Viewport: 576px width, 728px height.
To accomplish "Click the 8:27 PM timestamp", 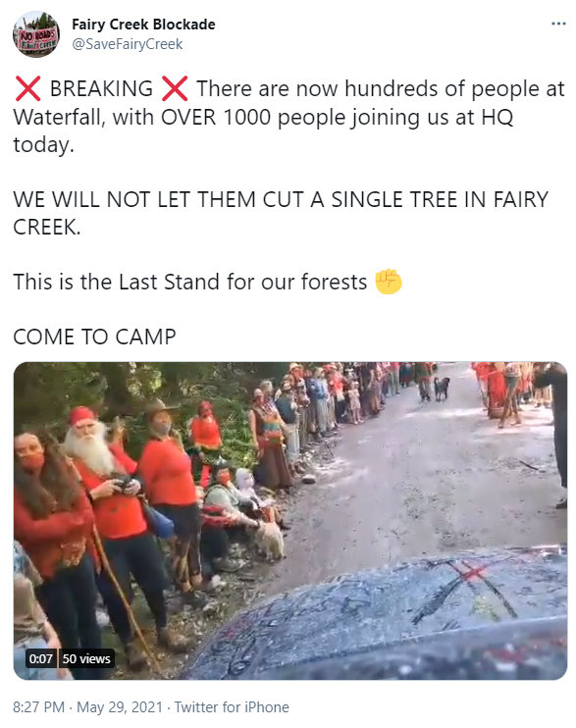I will [x=38, y=707].
